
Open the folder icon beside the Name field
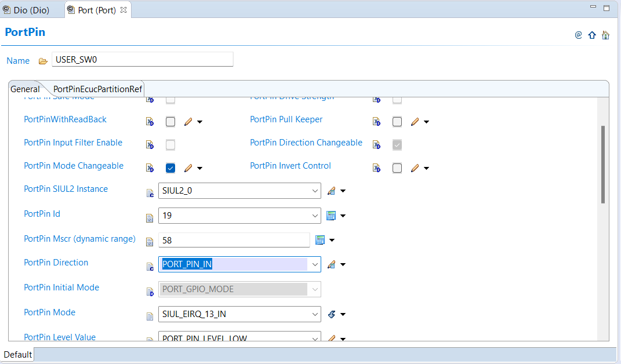pos(42,59)
